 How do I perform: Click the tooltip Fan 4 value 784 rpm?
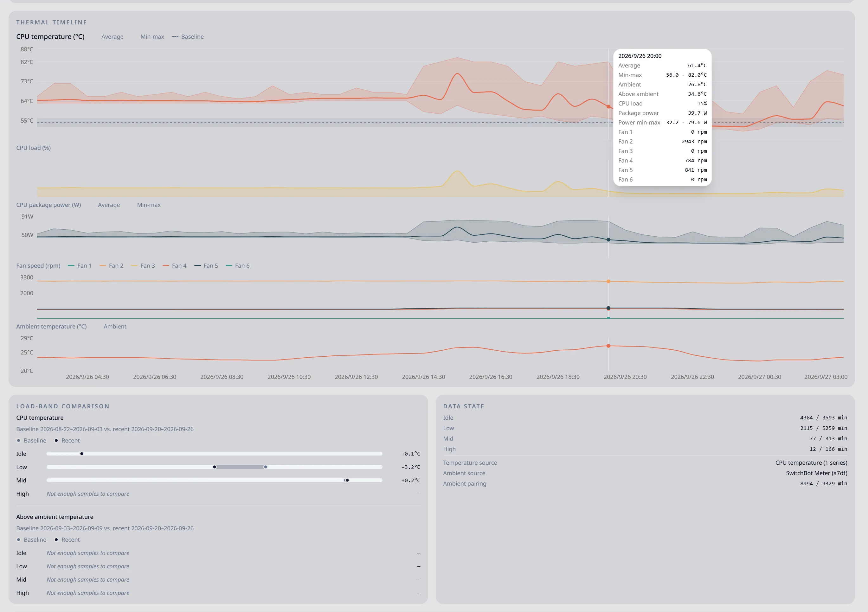pyautogui.click(x=696, y=160)
